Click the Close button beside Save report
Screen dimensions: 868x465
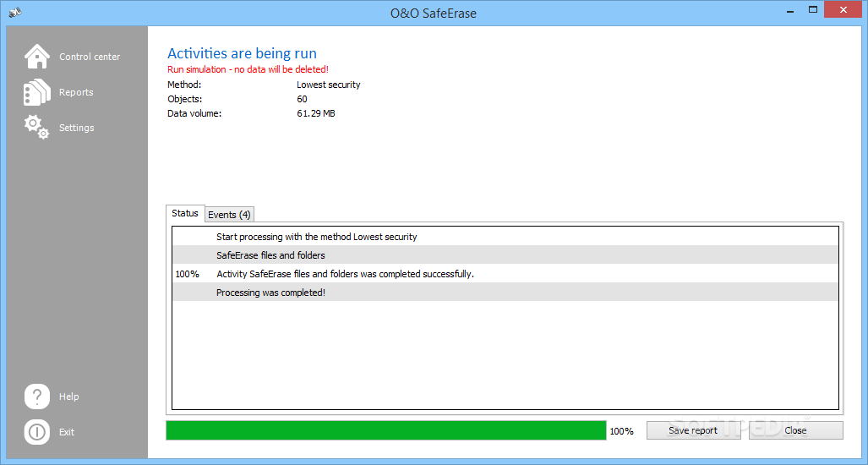(795, 430)
